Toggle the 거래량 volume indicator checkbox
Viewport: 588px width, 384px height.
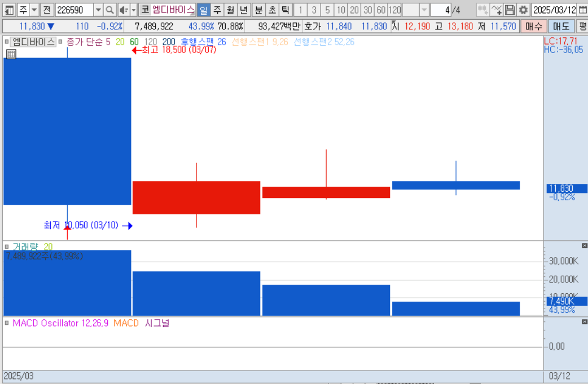(7, 247)
